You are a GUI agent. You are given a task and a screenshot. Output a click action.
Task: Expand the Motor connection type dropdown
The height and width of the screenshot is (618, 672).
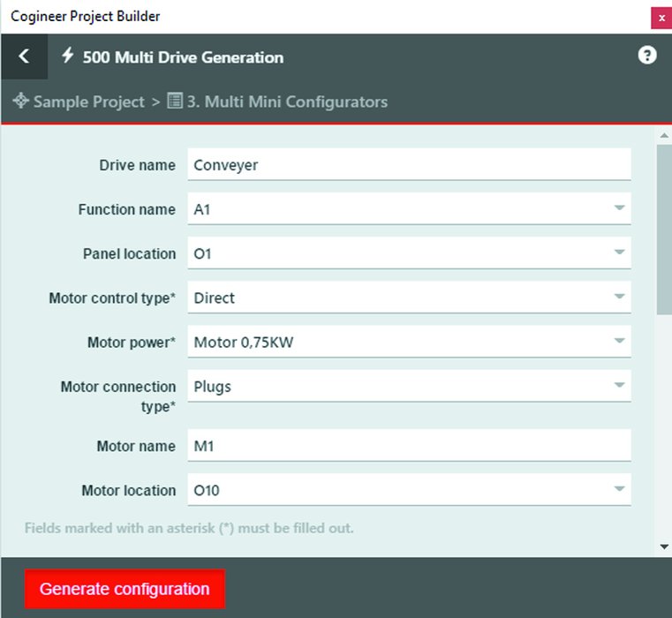(619, 385)
